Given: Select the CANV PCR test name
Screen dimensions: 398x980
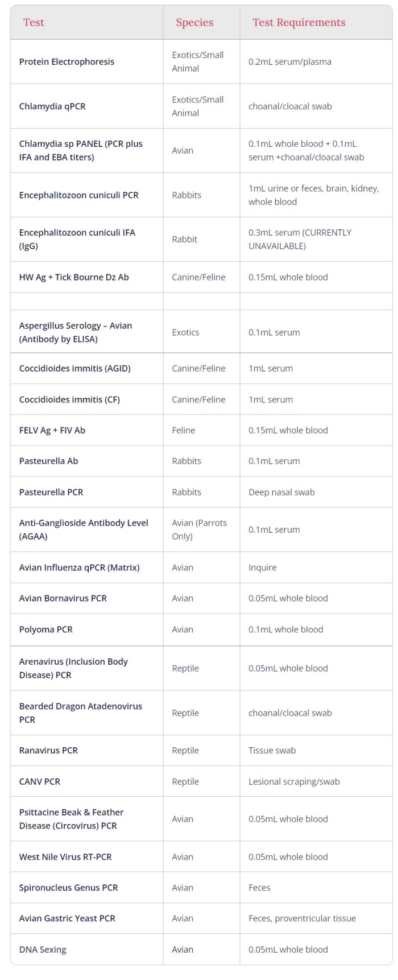Looking at the screenshot, I should [x=39, y=781].
